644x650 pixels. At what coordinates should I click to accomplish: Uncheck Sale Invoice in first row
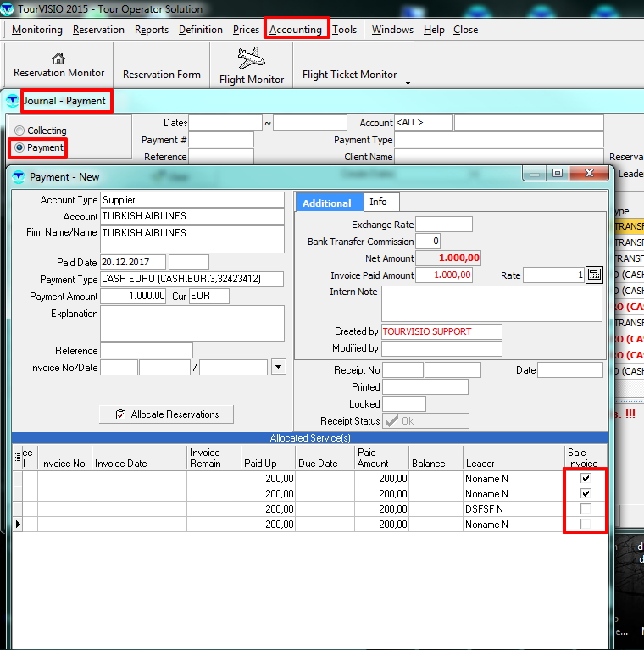[x=586, y=479]
